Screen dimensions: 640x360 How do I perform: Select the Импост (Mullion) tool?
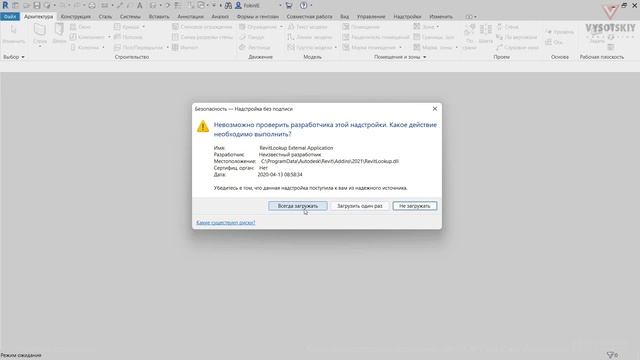185,47
